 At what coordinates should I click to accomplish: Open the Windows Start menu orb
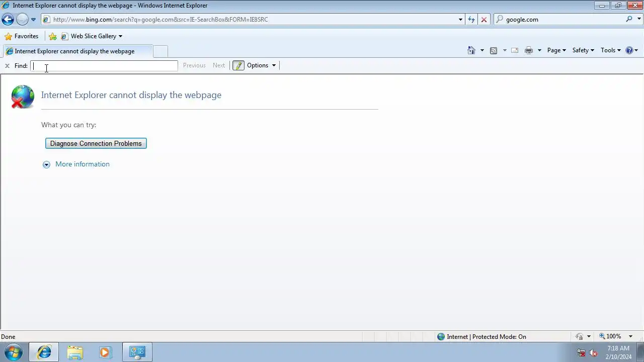(14, 352)
